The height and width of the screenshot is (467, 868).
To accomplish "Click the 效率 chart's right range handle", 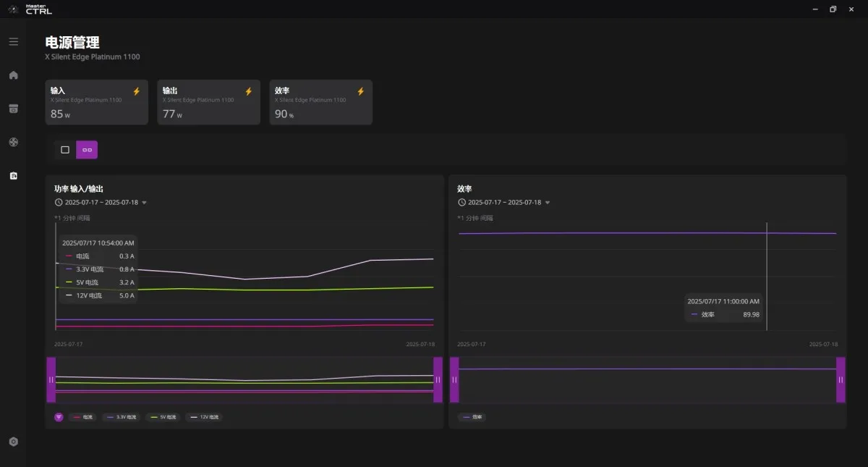I will (841, 379).
